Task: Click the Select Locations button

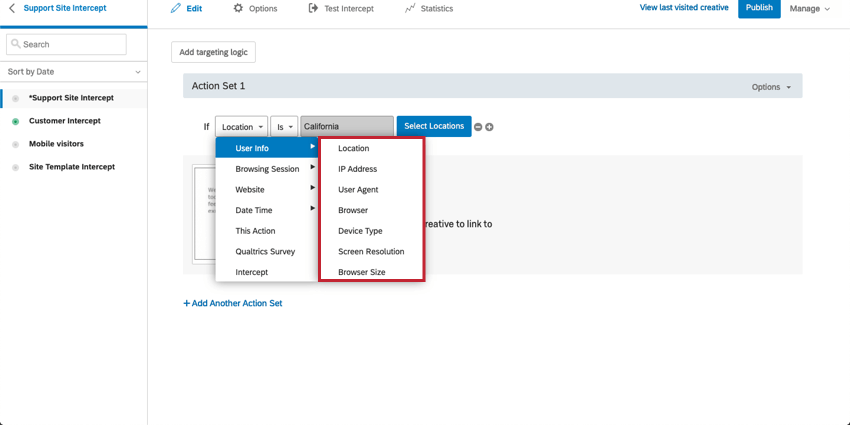Action: coord(434,126)
